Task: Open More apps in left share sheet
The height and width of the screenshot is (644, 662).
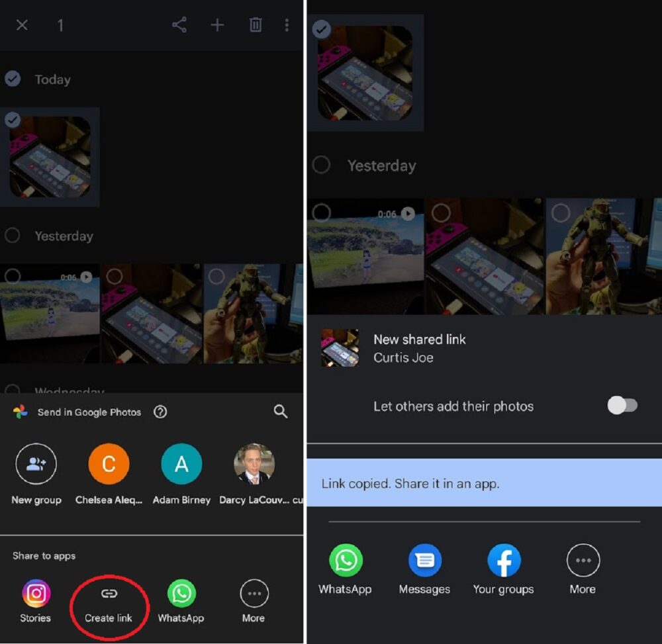Action: 254,593
